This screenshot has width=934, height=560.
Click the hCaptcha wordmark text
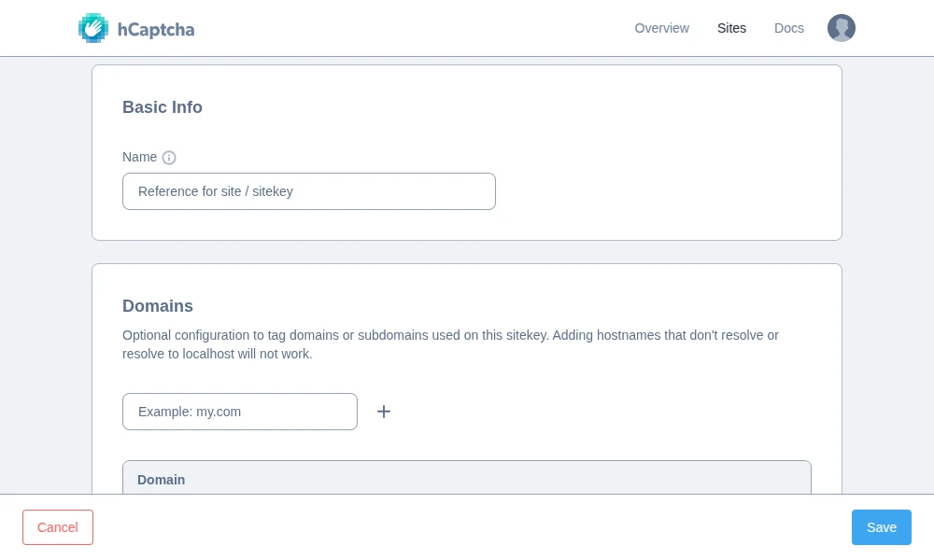pos(155,29)
